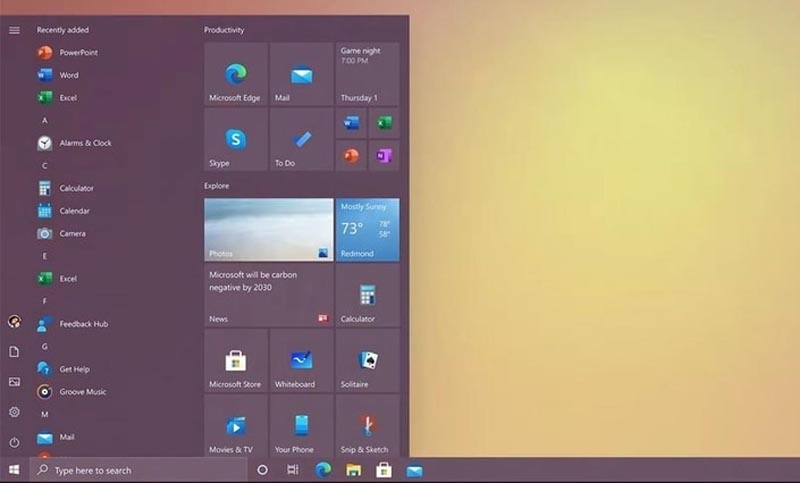Click the Windows Start button
This screenshot has width=800, height=483.
(x=14, y=470)
